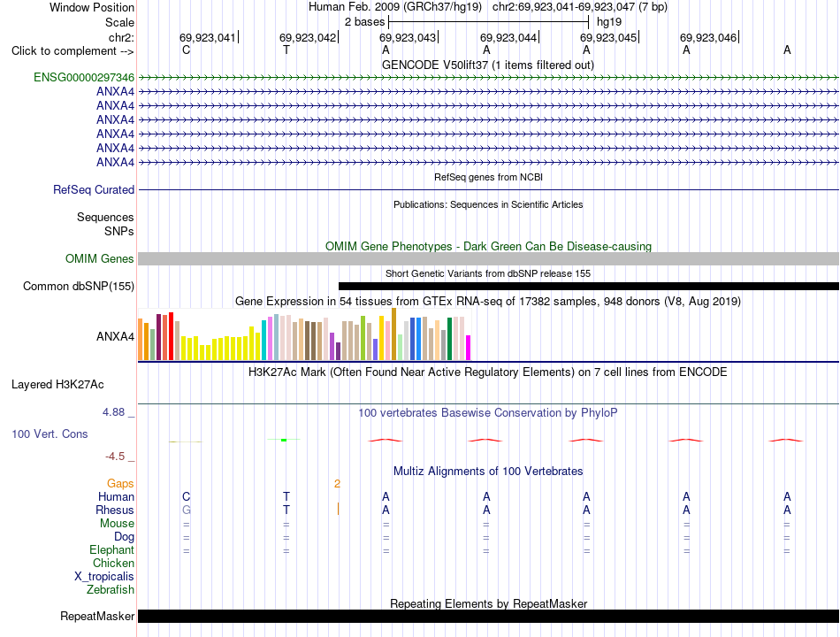Click 'Publications: Sequences in Scientific Articles' title
840x637 pixels.
pyautogui.click(x=488, y=204)
